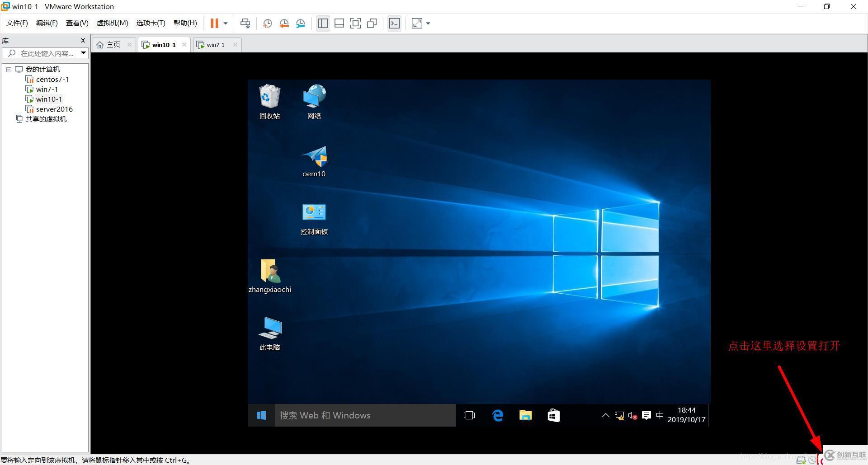Image resolution: width=868 pixels, height=465 pixels.
Task: Click the muted volume tray icon
Action: [x=633, y=415]
